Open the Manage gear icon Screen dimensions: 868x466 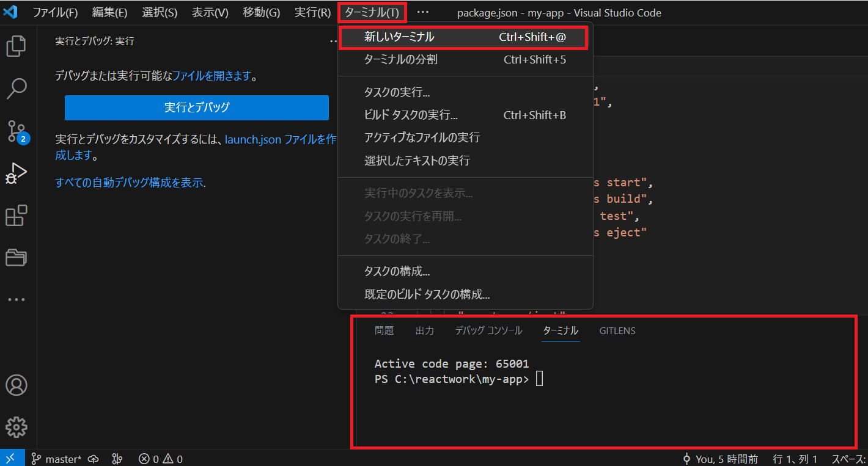(x=17, y=427)
